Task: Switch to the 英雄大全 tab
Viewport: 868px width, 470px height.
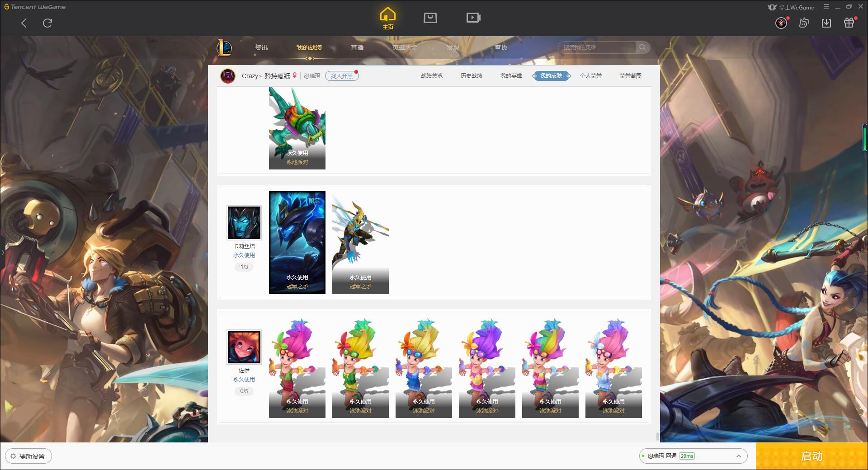Action: 405,47
